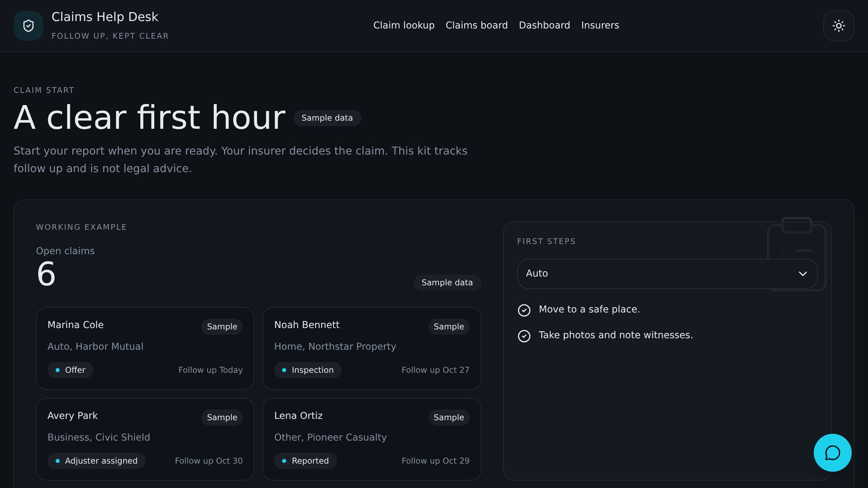Open the Lena Ortiz claim card
The width and height of the screenshot is (868, 488).
tap(372, 439)
